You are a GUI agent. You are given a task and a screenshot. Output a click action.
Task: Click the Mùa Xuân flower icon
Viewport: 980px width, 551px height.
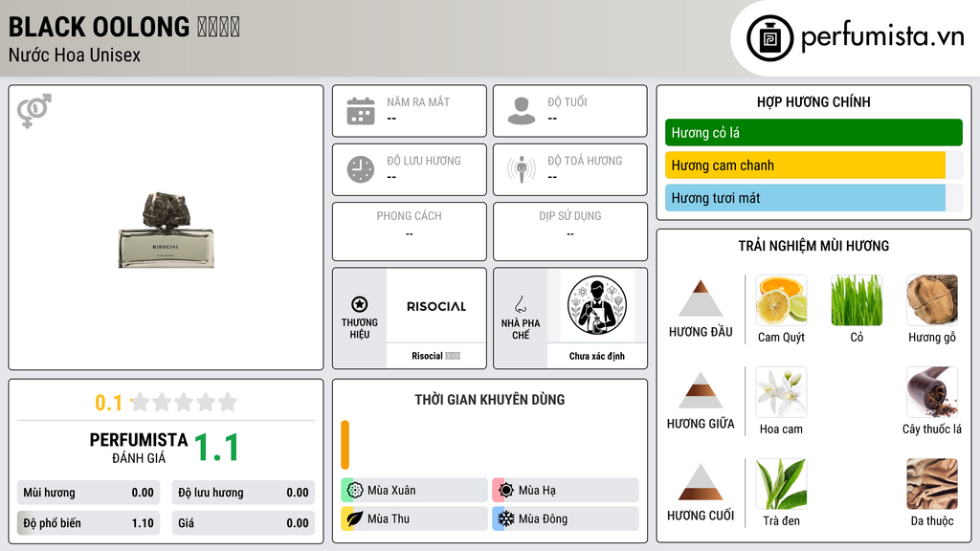(x=355, y=491)
